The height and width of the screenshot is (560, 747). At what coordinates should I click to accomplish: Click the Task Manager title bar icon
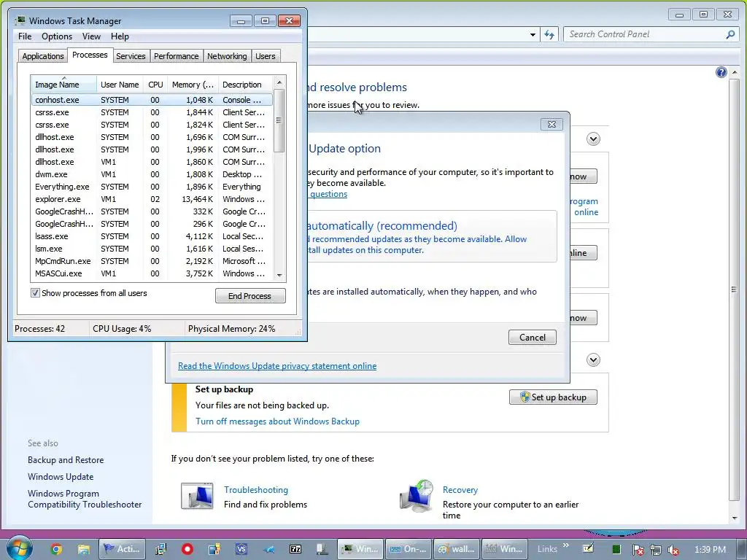20,20
